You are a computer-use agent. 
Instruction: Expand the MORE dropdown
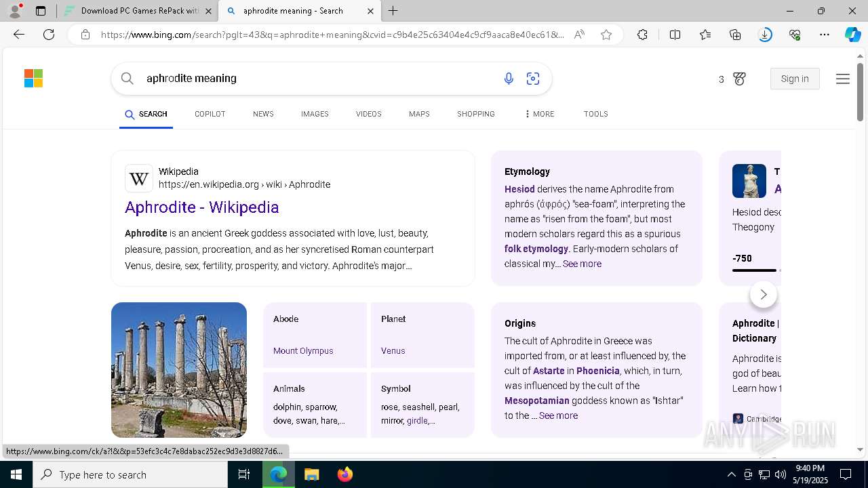tap(540, 114)
